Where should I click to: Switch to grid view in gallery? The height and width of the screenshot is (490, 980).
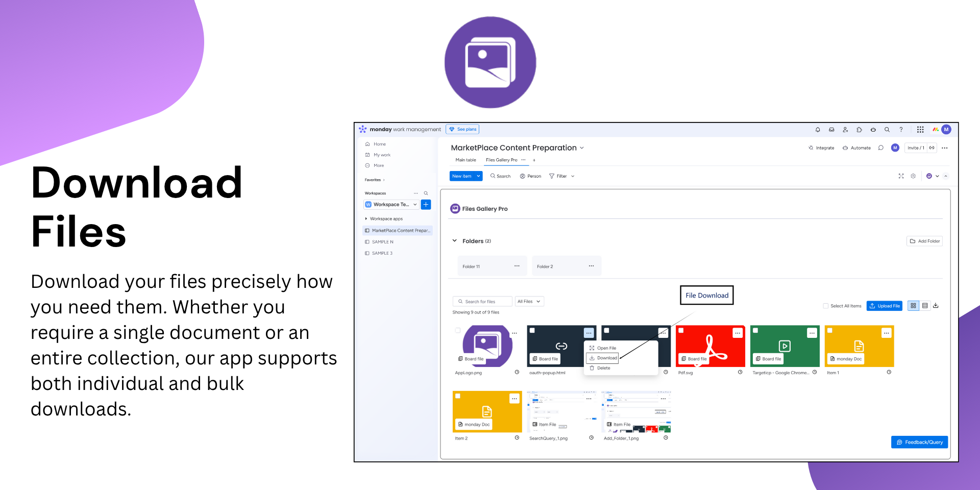pos(913,306)
